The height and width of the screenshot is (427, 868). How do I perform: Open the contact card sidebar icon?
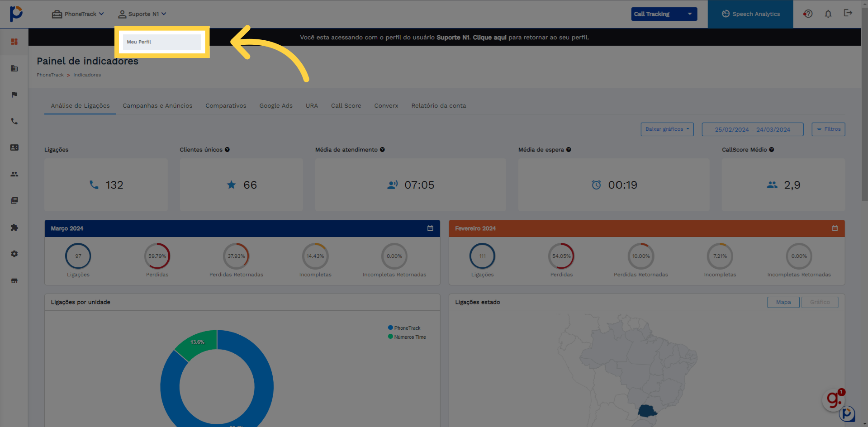point(14,147)
